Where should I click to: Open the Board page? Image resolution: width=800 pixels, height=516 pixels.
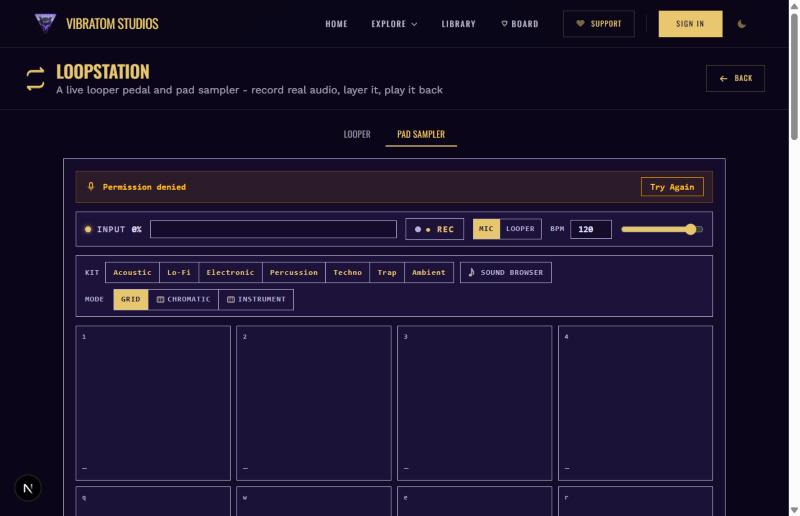click(519, 24)
